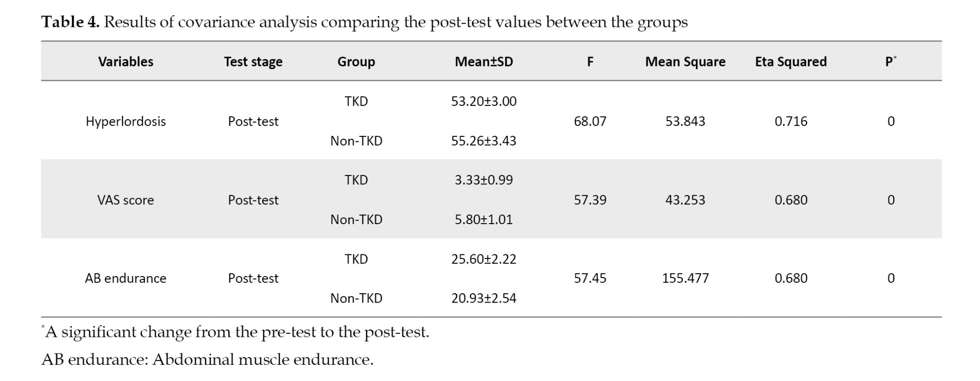This screenshot has height=381, width=980.
Task: Select the 55.26±3.43 mean value
Action: pos(484,141)
